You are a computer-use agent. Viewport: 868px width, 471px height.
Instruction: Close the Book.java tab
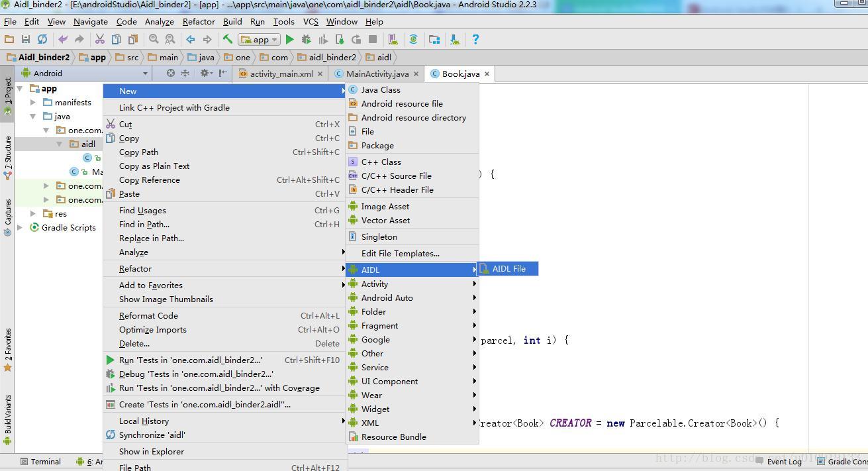point(487,74)
